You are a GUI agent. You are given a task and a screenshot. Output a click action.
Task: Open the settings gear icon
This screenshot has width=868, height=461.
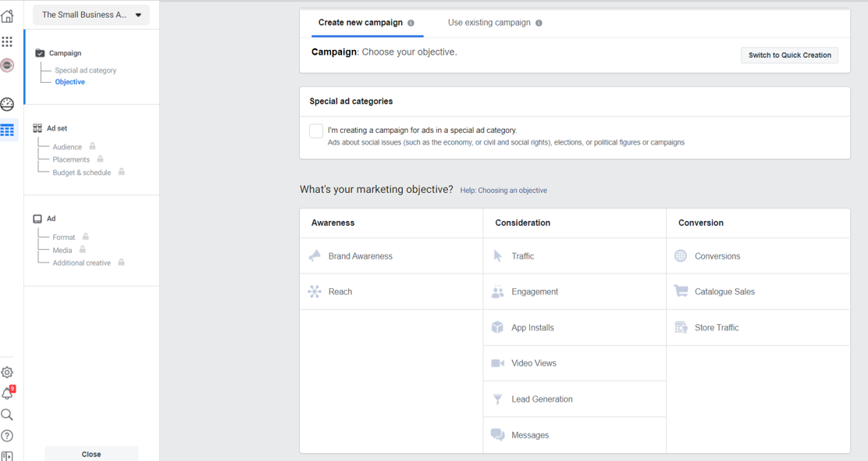click(7, 373)
